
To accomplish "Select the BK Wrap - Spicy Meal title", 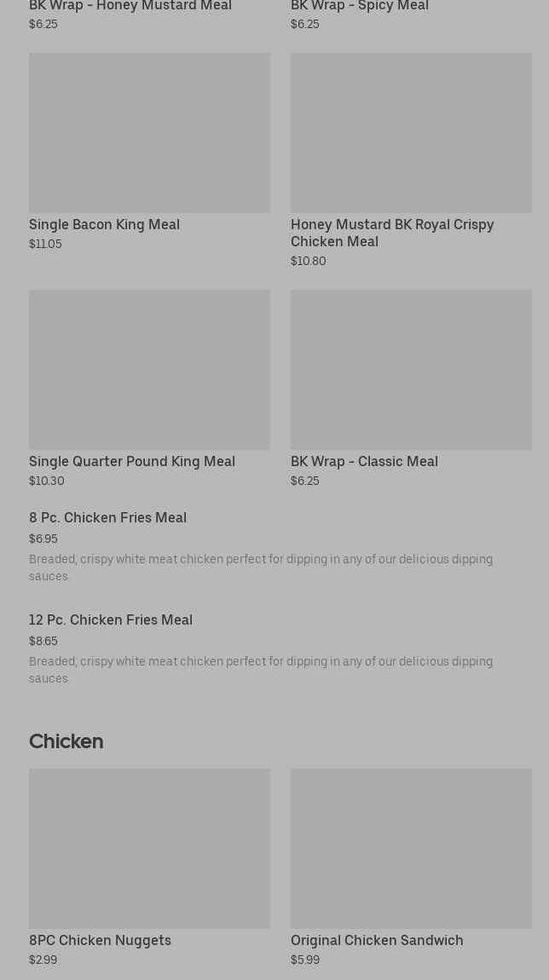I will click(x=360, y=7).
